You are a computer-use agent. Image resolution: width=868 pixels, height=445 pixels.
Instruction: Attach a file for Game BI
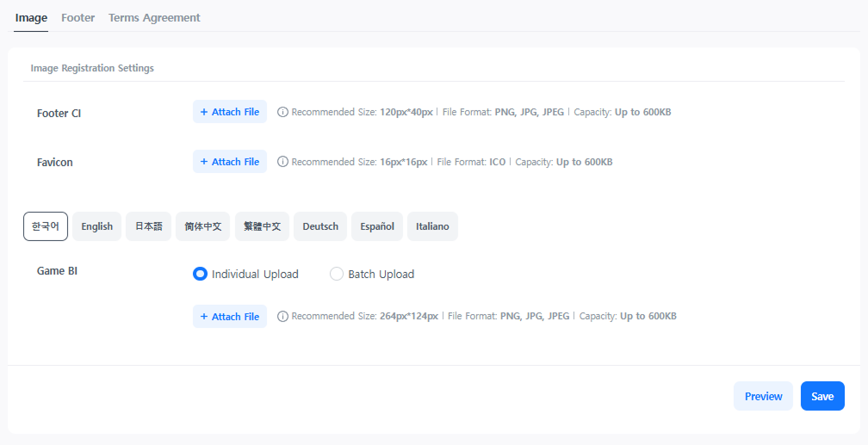pyautogui.click(x=229, y=317)
